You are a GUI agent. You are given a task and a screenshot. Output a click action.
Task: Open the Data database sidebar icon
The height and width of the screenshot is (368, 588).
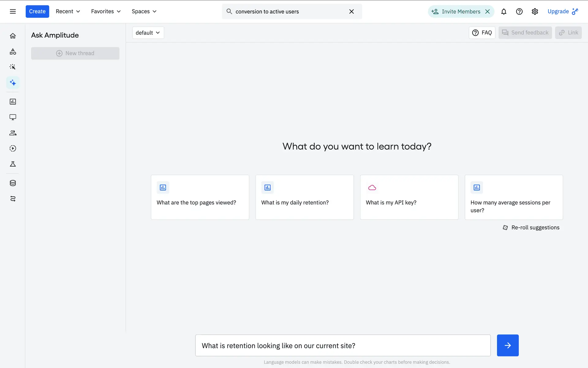point(13,183)
